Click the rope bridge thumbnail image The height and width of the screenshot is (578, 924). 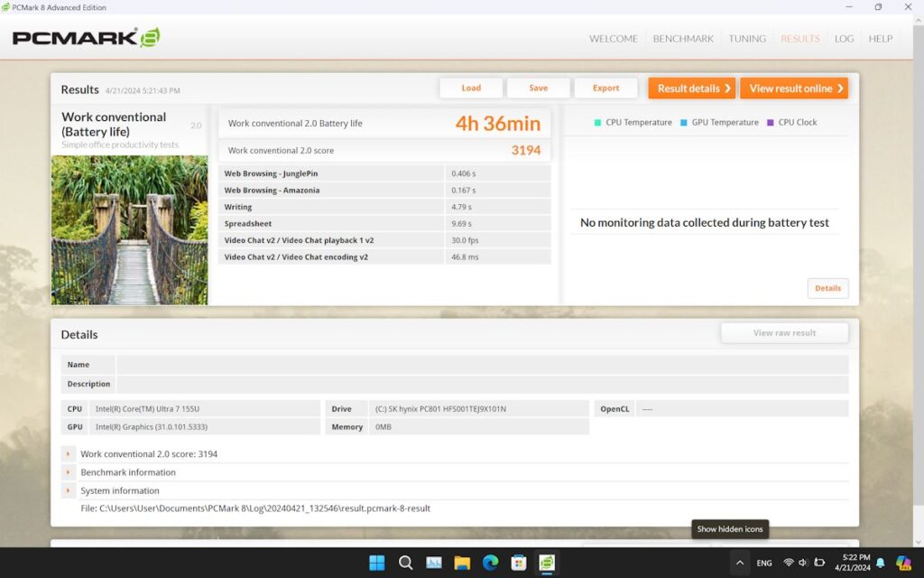pos(129,230)
